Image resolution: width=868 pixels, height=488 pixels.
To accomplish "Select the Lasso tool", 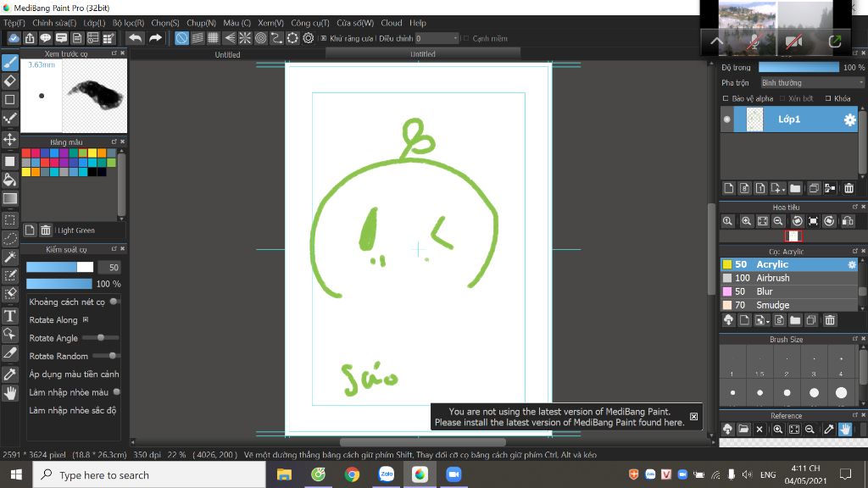I will click(x=10, y=239).
